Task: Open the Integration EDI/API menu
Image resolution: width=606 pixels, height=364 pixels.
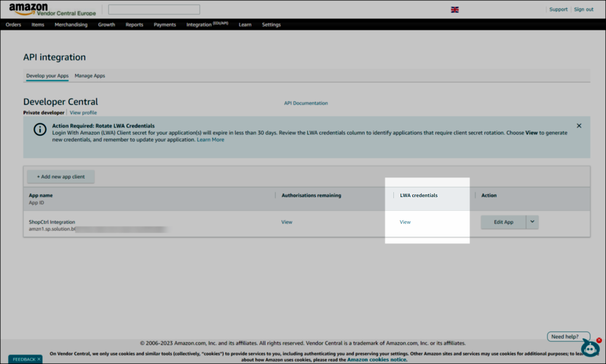Action: click(207, 24)
